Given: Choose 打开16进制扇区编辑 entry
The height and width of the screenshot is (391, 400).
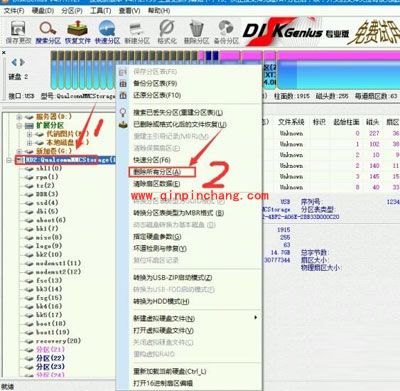Looking at the screenshot, I should (163, 383).
